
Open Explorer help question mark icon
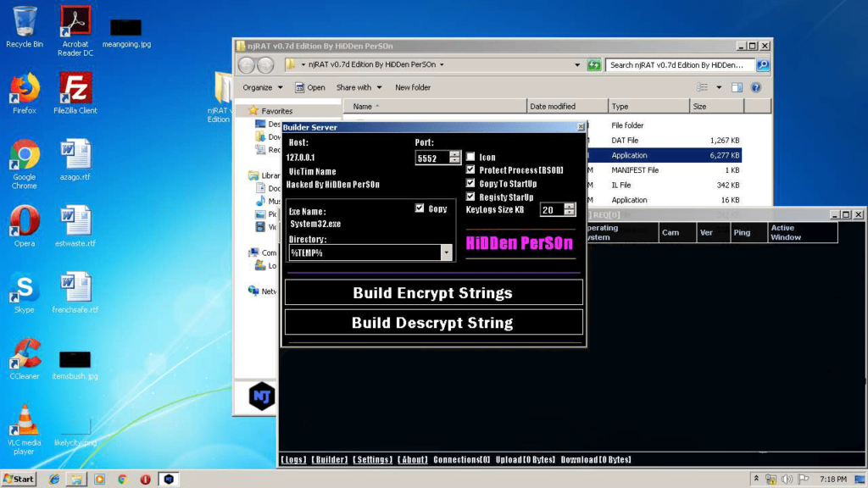click(755, 87)
